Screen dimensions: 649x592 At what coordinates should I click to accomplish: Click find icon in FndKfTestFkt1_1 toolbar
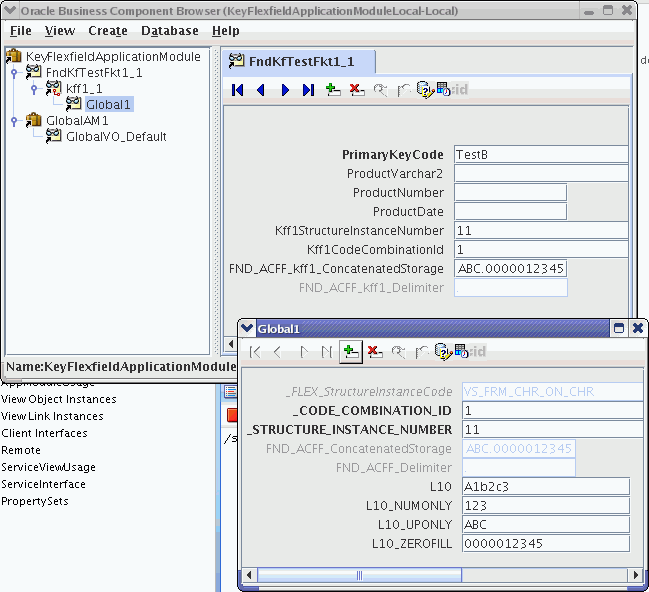(x=380, y=90)
